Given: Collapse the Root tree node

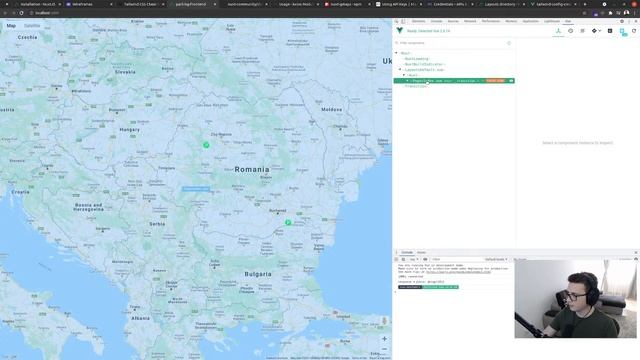Looking at the screenshot, I should pos(396,53).
